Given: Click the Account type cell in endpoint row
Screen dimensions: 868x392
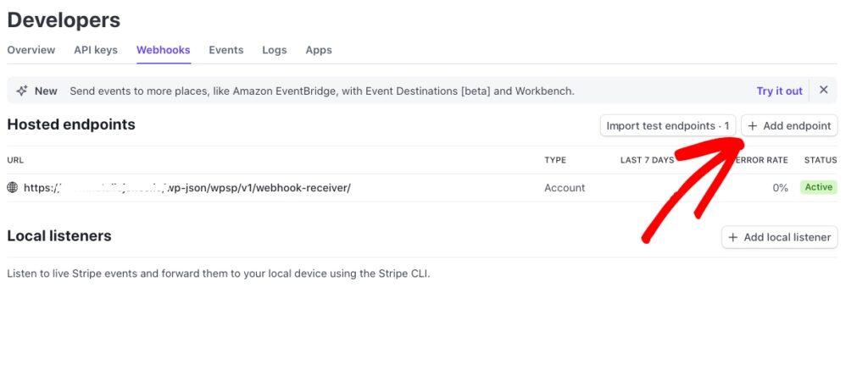Looking at the screenshot, I should pos(565,188).
